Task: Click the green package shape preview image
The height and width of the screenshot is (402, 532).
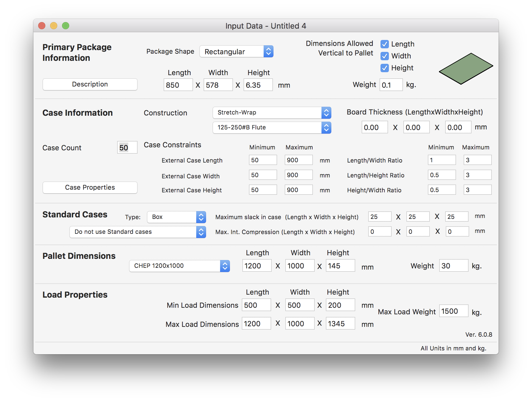Action: pos(466,69)
